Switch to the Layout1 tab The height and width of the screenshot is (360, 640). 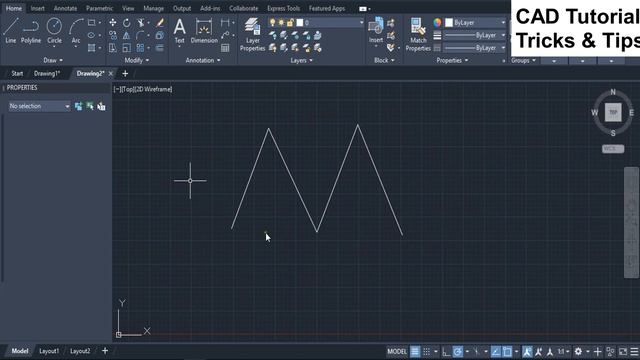(x=49, y=351)
